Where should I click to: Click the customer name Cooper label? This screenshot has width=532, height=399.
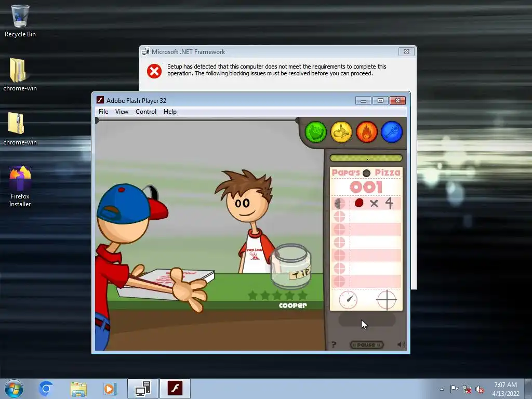(x=292, y=305)
